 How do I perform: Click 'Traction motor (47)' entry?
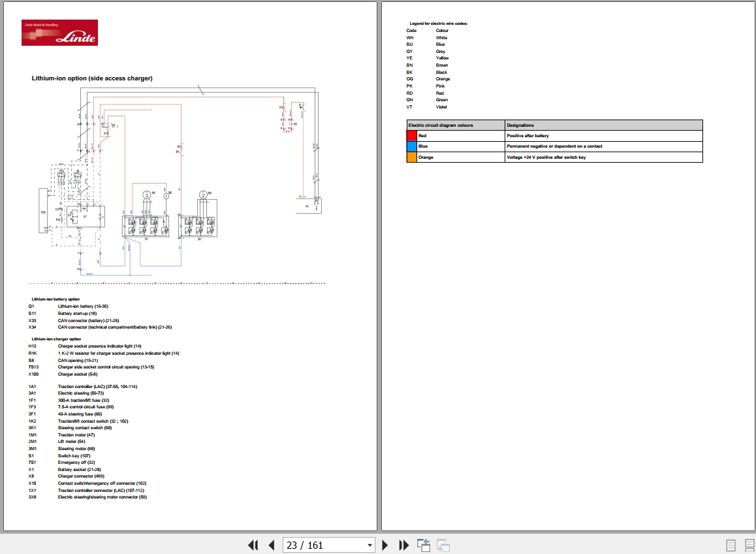click(76, 435)
